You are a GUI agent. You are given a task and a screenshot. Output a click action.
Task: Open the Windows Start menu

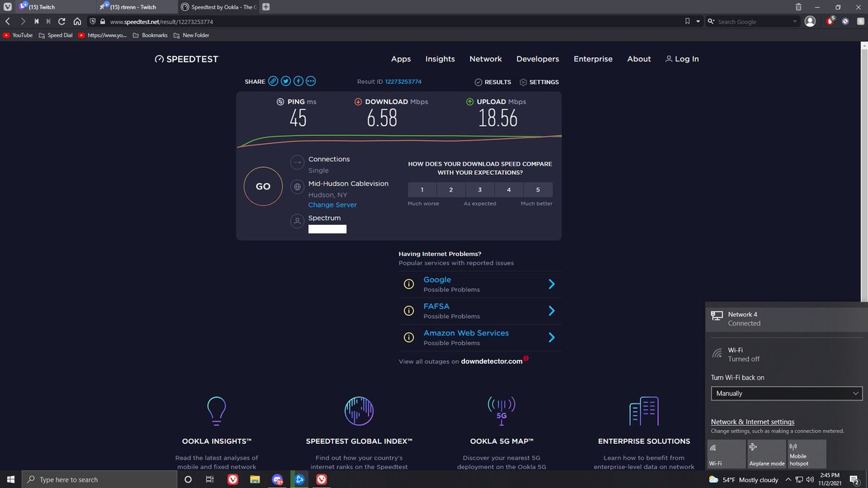(x=11, y=479)
